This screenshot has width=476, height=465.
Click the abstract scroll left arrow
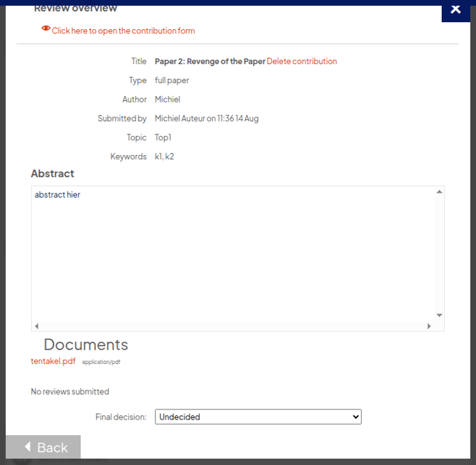(37, 326)
